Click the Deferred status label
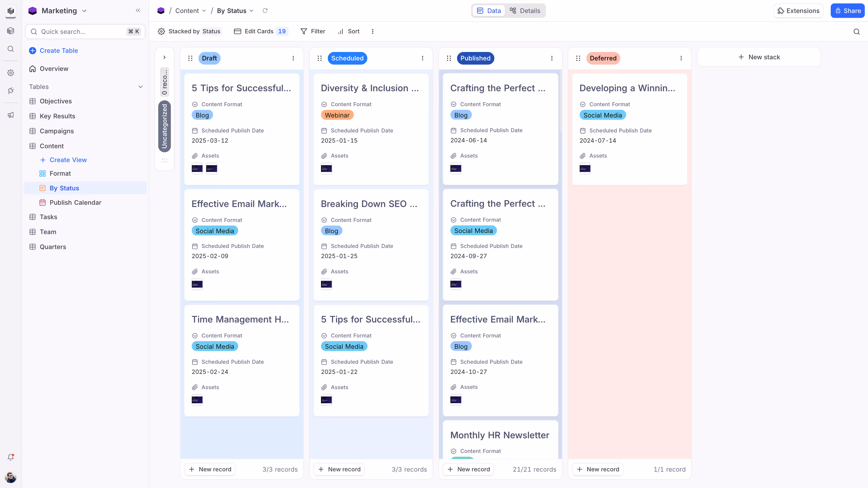868x488 pixels. coord(603,58)
